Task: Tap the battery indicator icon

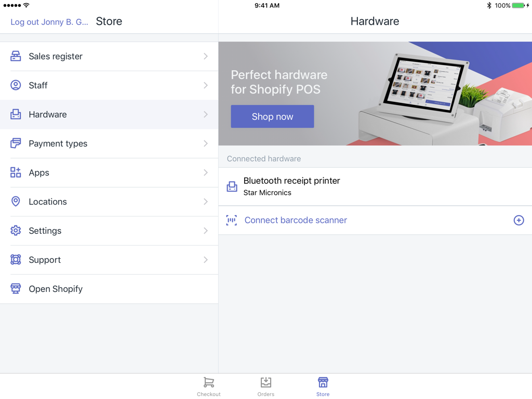Action: tap(520, 5)
